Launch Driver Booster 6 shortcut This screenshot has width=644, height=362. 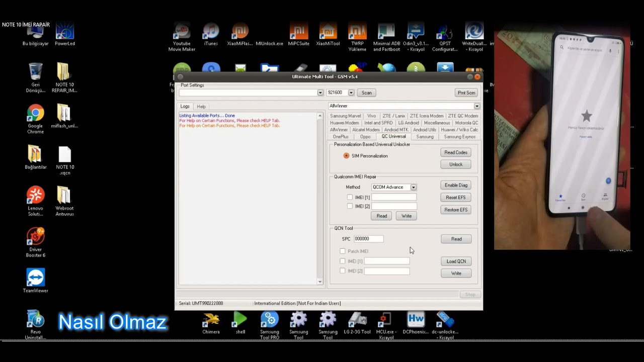35,243
